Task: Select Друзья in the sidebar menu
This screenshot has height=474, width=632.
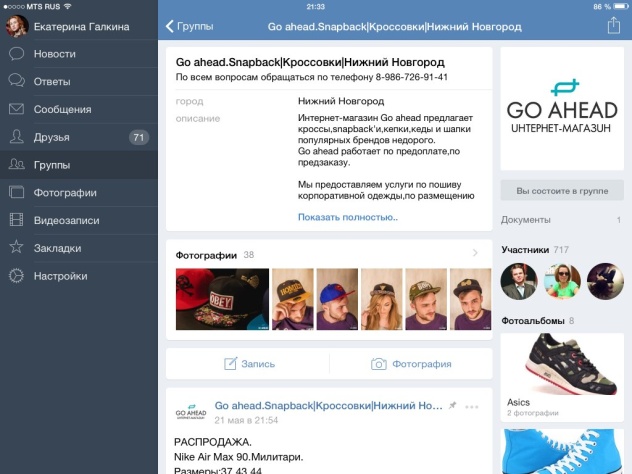Action: tap(52, 137)
